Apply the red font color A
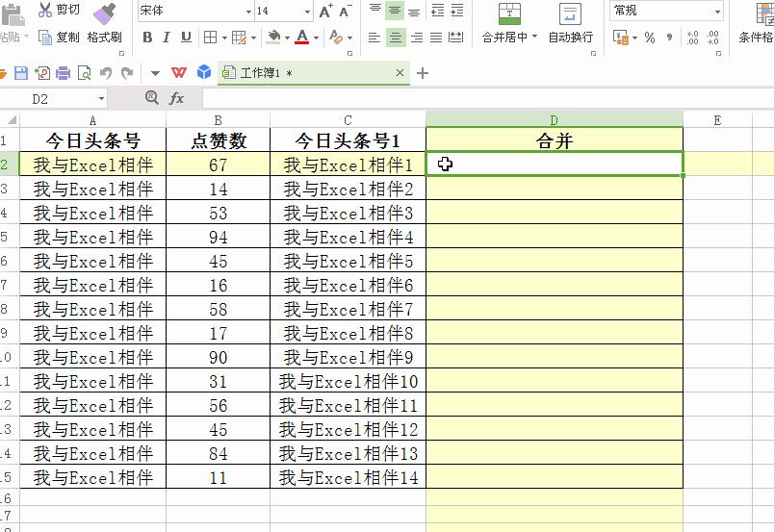Viewport: 774px width, 532px height. (302, 37)
